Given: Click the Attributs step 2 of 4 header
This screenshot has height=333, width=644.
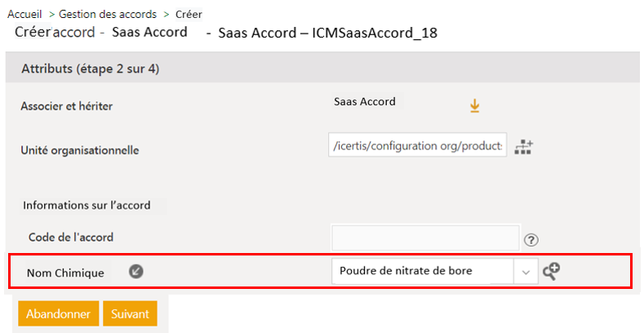Looking at the screenshot, I should click(91, 69).
